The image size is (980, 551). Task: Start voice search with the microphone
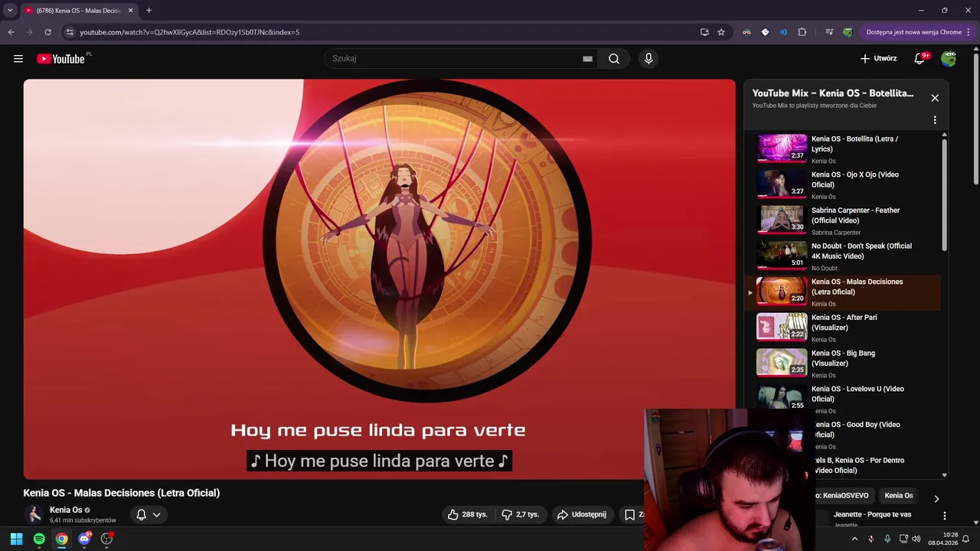(x=648, y=59)
